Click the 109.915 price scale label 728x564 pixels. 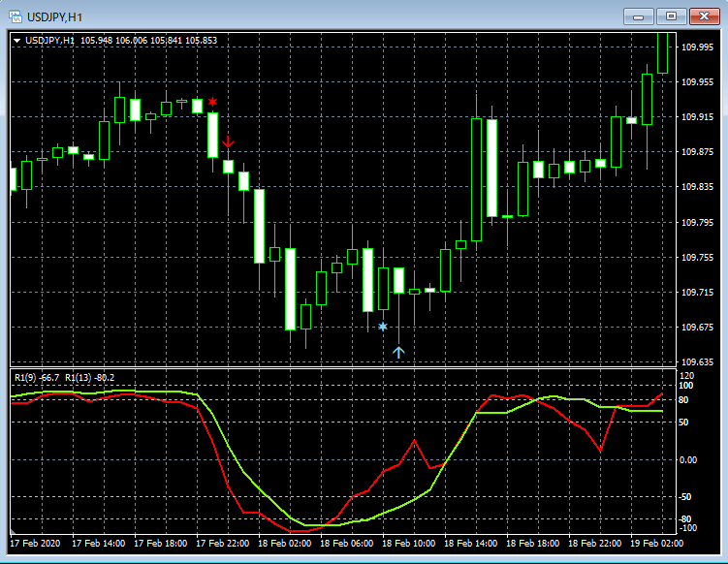click(697, 117)
